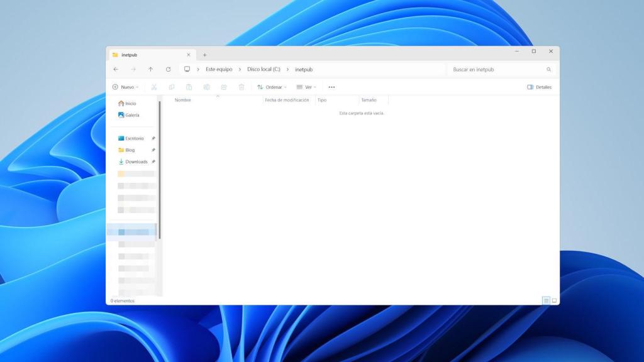Unpin Downloads using its pin icon
The image size is (644, 362).
pyautogui.click(x=153, y=162)
